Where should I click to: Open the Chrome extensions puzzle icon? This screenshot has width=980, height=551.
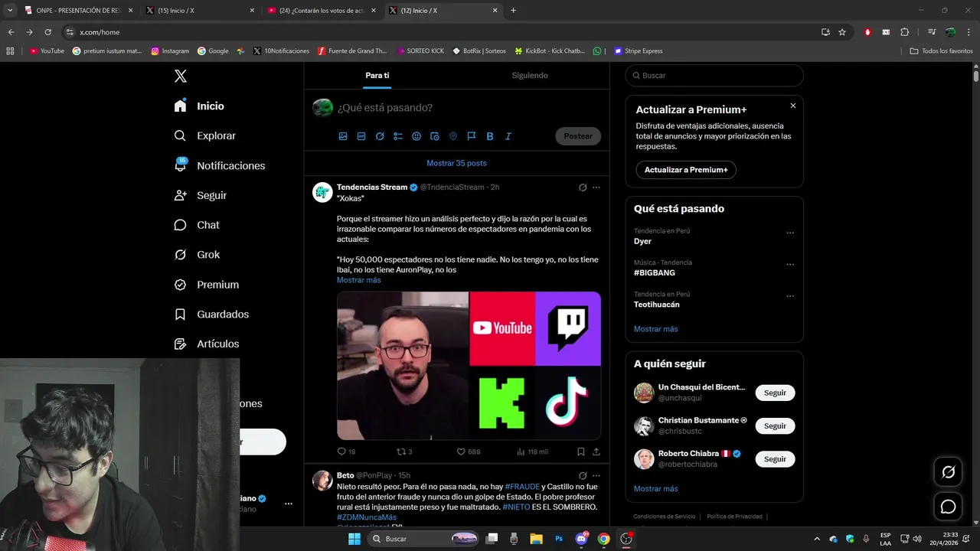point(905,32)
